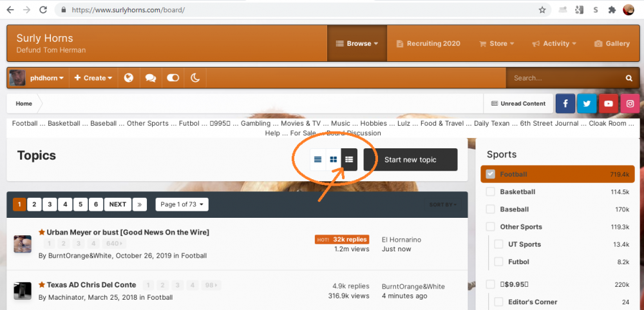
Task: Open messages via the chat bubbles icon
Action: (x=151, y=78)
